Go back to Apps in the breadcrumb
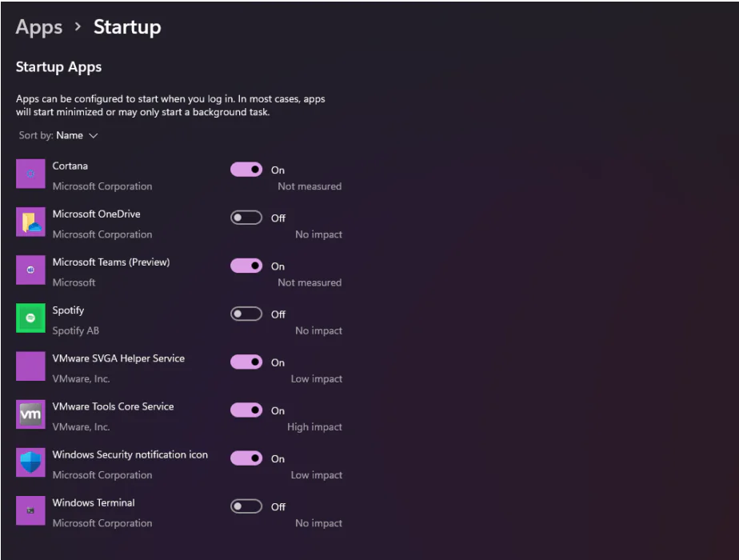The height and width of the screenshot is (560, 739). click(x=39, y=26)
